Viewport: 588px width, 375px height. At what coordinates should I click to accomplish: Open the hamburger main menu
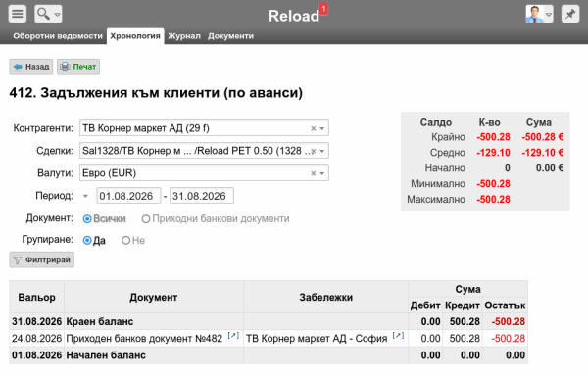[18, 14]
